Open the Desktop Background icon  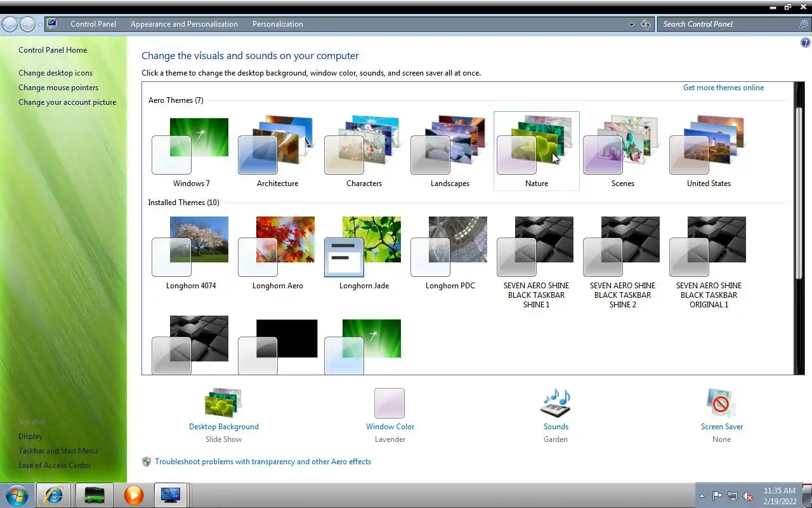point(223,403)
